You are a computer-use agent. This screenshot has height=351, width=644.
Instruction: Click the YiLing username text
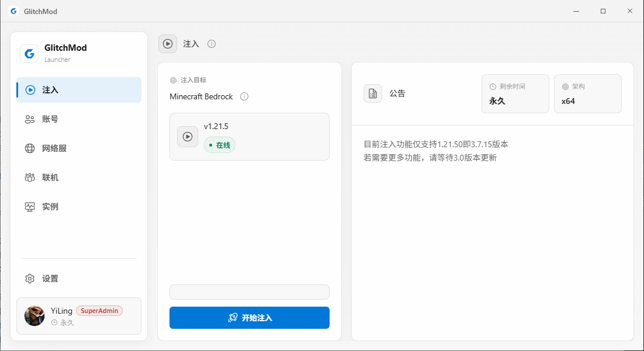click(61, 311)
